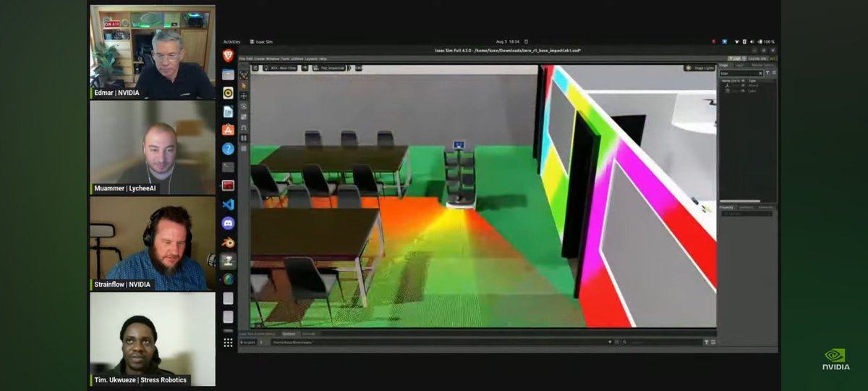Open the viewport show/hide eye menu
This screenshot has height=391, width=868.
(x=305, y=68)
